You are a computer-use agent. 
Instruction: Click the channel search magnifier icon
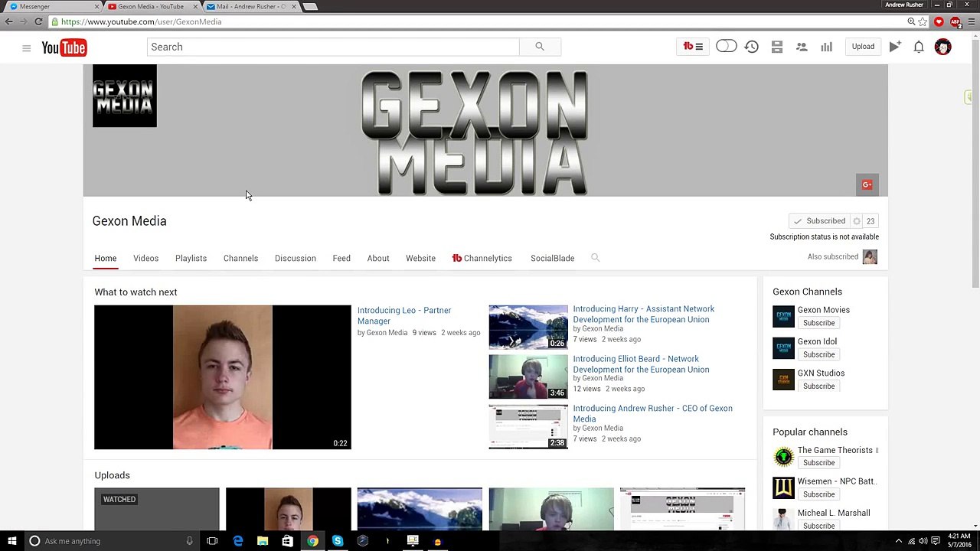tap(595, 258)
